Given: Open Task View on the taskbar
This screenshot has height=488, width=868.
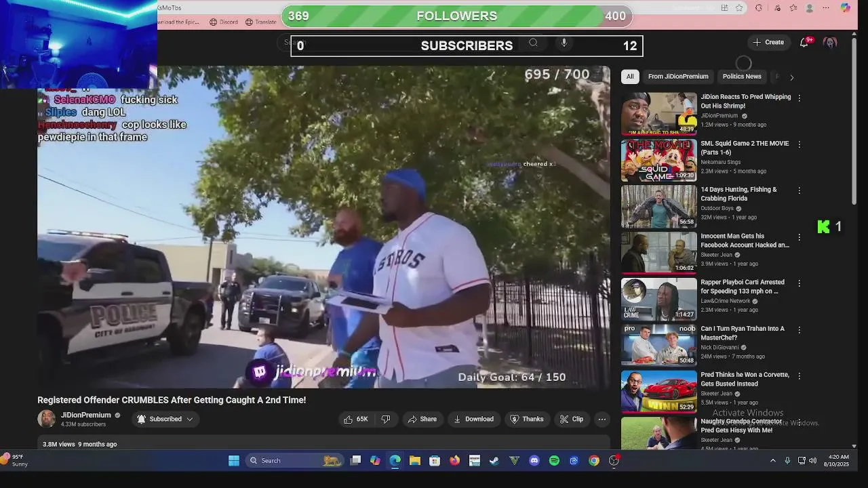Looking at the screenshot, I should pyautogui.click(x=355, y=461).
